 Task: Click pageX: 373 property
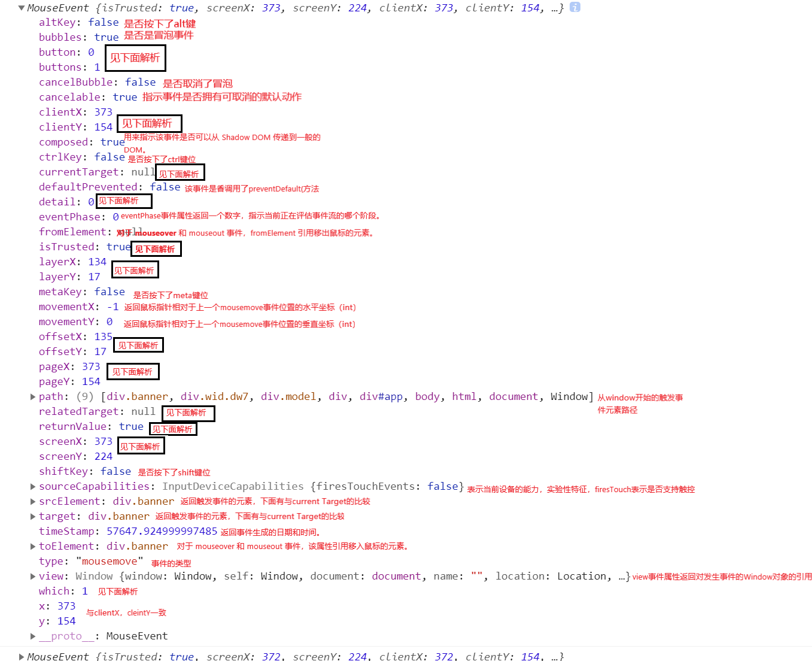click(x=69, y=366)
